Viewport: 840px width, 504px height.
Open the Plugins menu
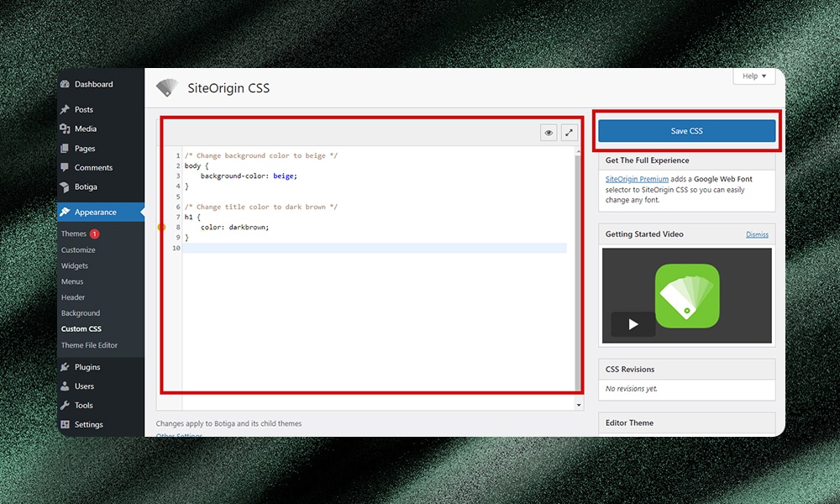tap(87, 367)
